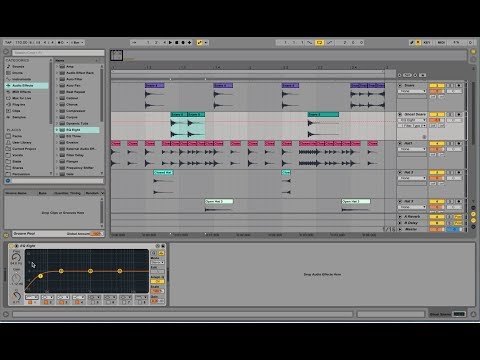Click EQ Eight filter node 2

(61, 271)
